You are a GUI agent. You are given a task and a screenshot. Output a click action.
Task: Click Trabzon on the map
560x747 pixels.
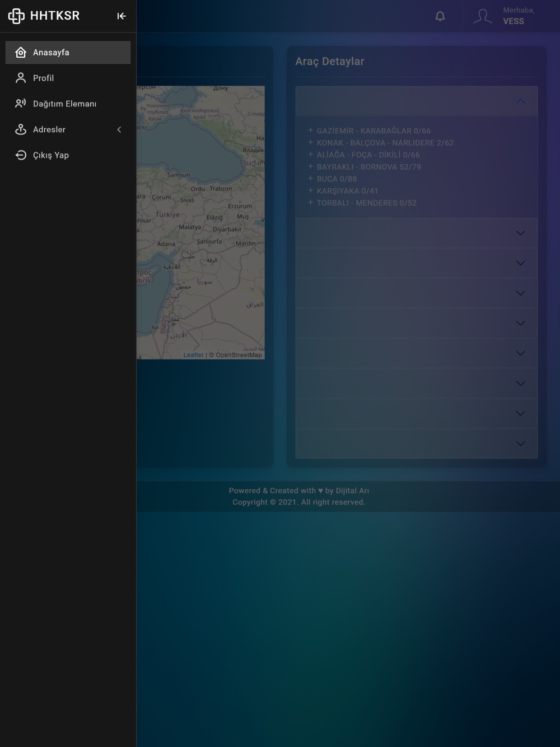pyautogui.click(x=221, y=189)
